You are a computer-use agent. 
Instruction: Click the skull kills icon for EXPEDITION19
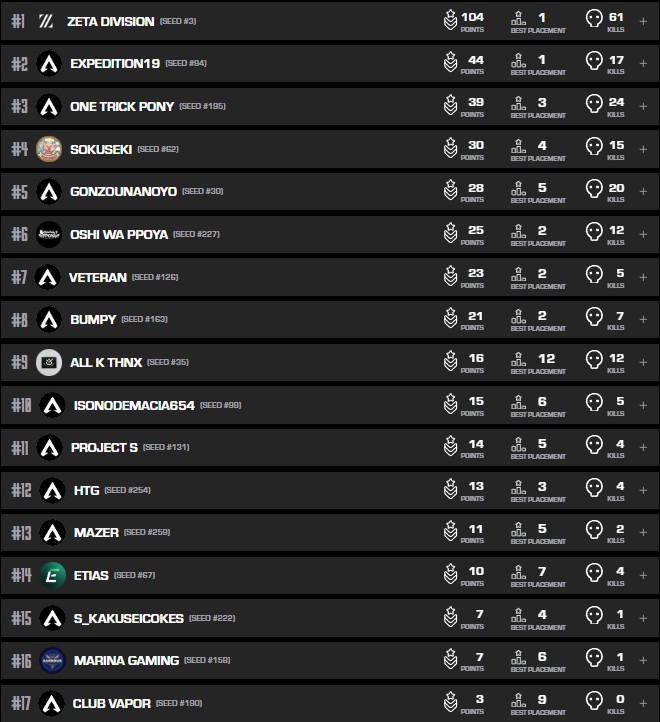594,64
